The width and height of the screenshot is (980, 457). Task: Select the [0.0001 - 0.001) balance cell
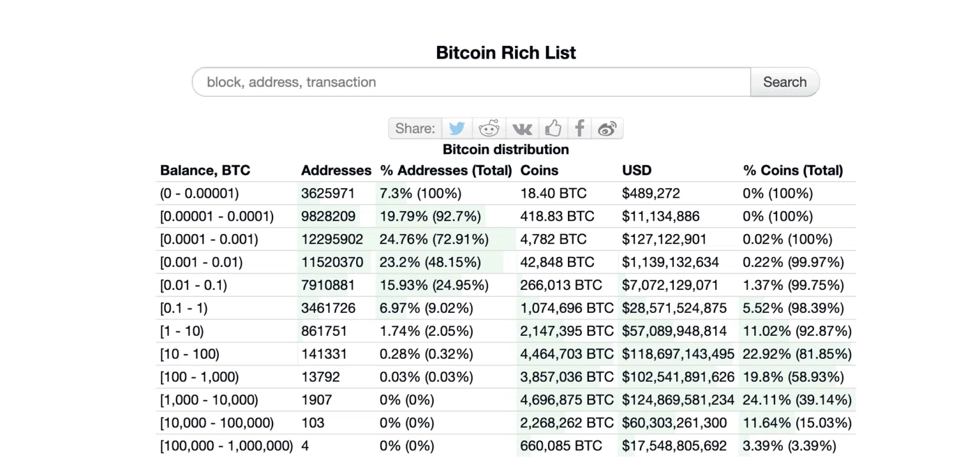[209, 239]
